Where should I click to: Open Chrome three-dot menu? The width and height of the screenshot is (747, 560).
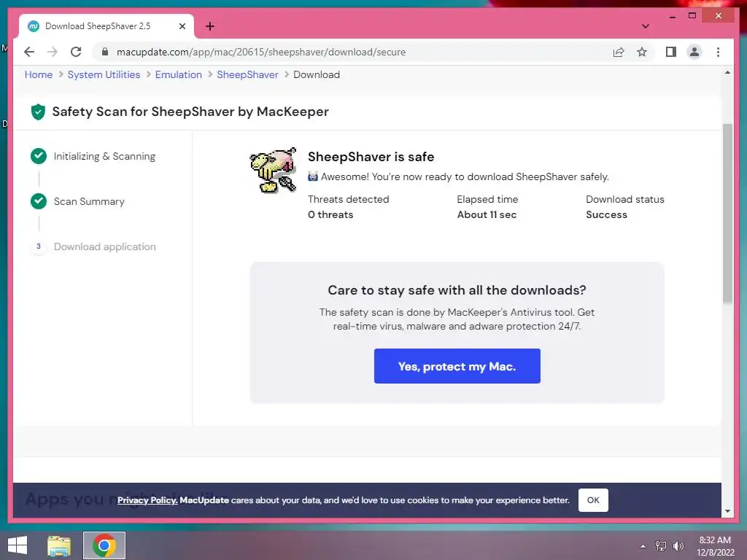tap(718, 52)
